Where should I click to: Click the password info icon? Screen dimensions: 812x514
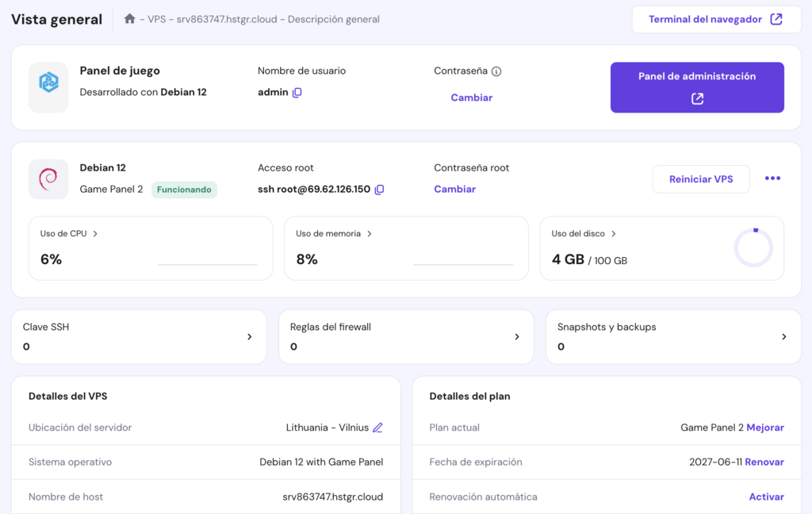click(497, 71)
